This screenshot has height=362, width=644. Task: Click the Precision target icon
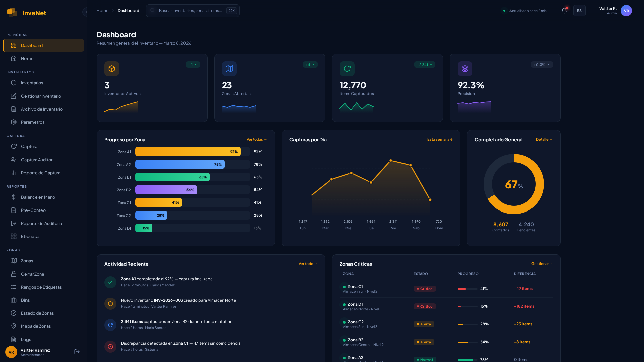[465, 69]
